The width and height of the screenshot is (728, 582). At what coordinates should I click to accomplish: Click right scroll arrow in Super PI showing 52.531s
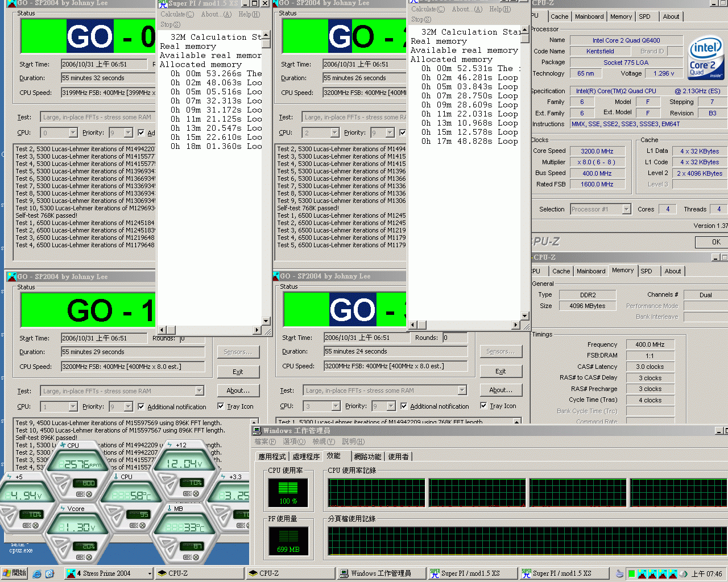(x=516, y=325)
